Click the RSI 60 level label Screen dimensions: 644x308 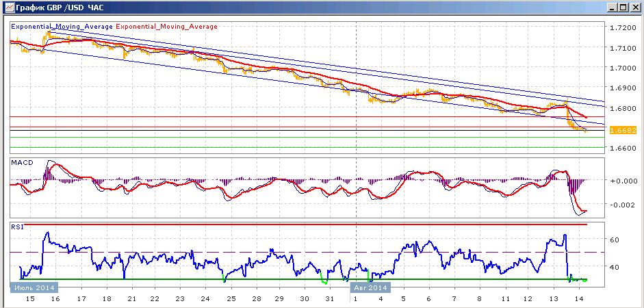point(614,240)
